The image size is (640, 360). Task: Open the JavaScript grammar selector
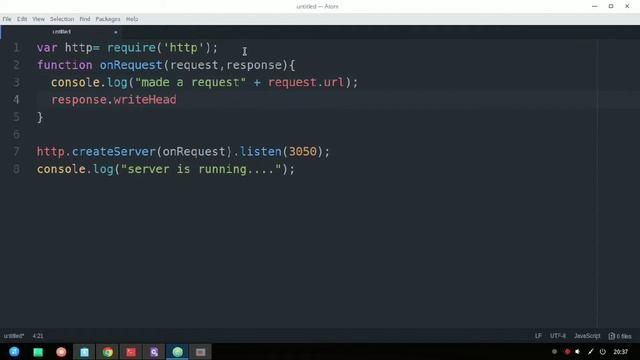[x=587, y=336]
